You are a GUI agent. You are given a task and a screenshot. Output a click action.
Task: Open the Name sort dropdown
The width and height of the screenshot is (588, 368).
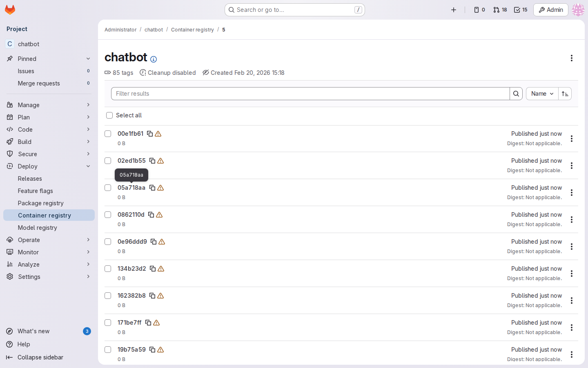(542, 94)
